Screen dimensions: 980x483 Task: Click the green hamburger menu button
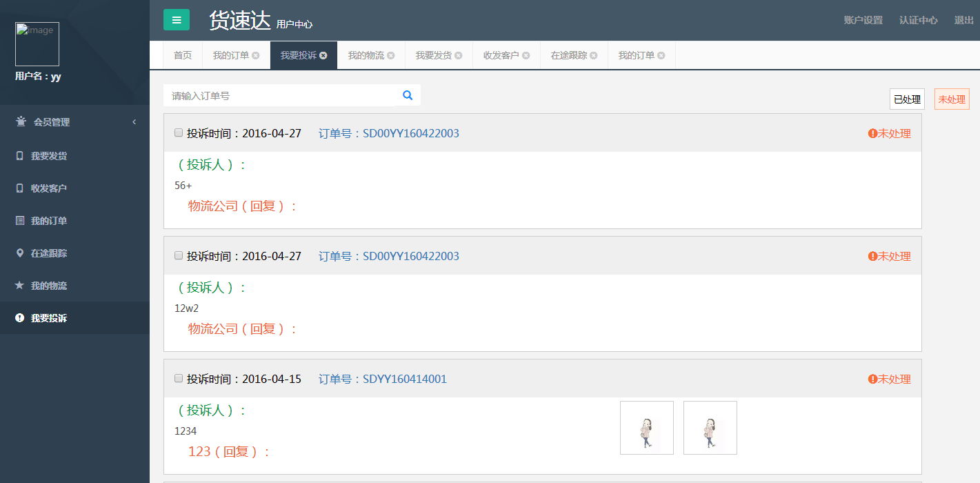177,20
